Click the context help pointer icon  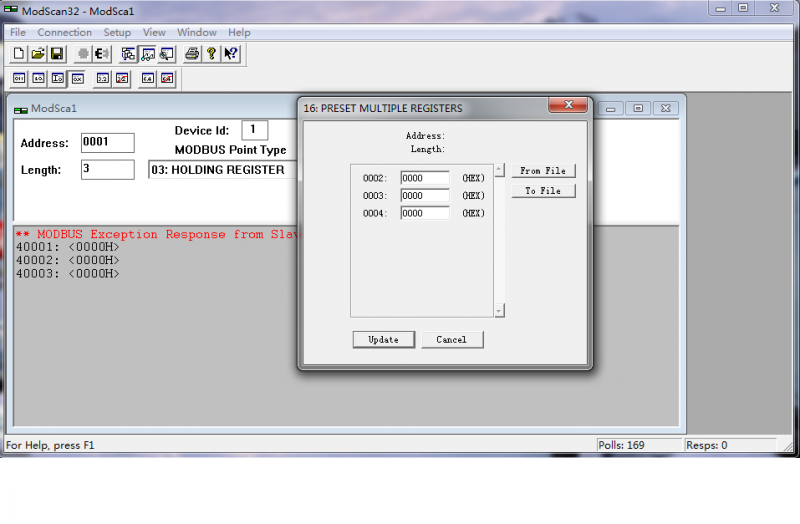231,54
